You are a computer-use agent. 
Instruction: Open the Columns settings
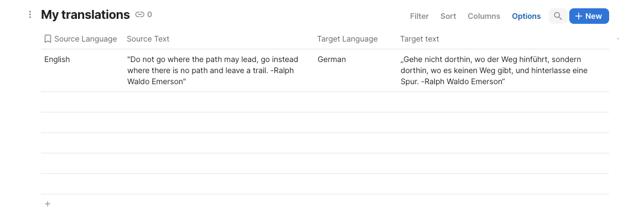point(484,16)
